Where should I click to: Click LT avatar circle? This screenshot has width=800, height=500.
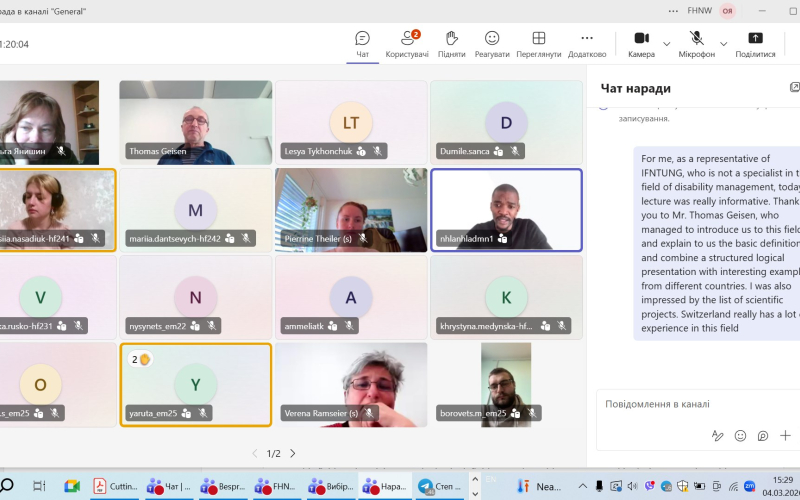351,122
